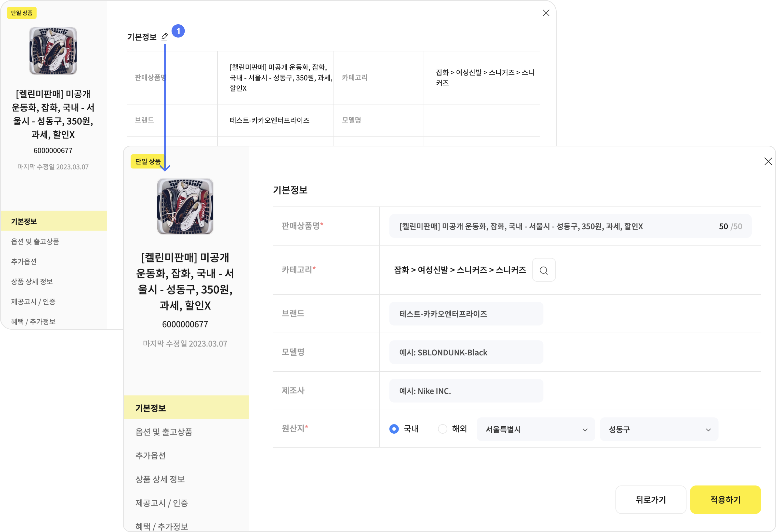The image size is (776, 532).
Task: Open the 성동구 district dropdown
Action: coord(659,429)
